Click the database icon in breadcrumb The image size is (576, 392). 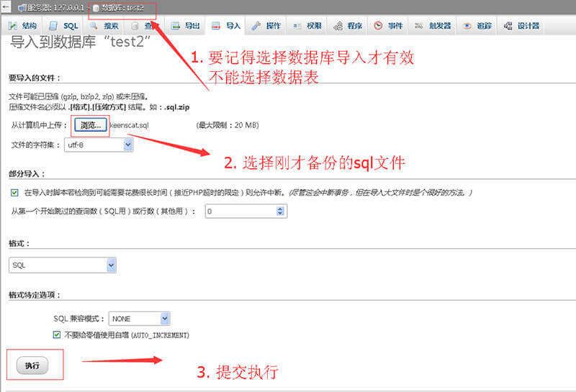[96, 8]
